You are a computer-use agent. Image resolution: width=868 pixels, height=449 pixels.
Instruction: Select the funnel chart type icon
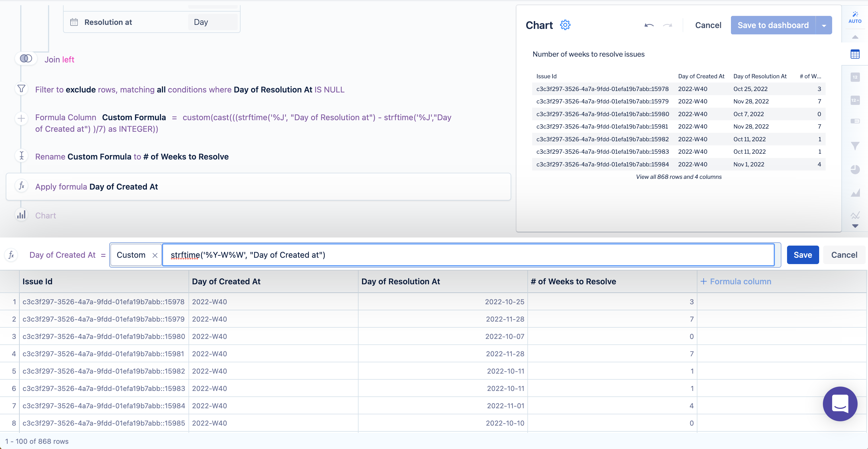(x=855, y=146)
